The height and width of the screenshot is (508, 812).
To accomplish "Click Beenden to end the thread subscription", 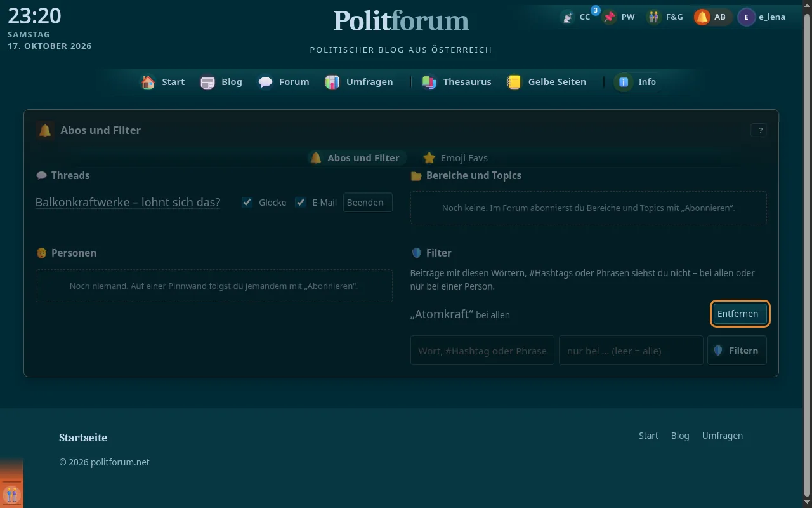I will (368, 203).
